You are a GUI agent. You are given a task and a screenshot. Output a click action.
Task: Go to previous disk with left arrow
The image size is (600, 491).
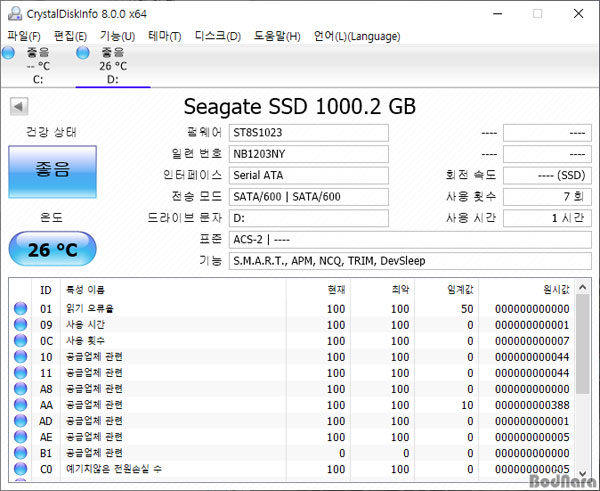pyautogui.click(x=19, y=106)
